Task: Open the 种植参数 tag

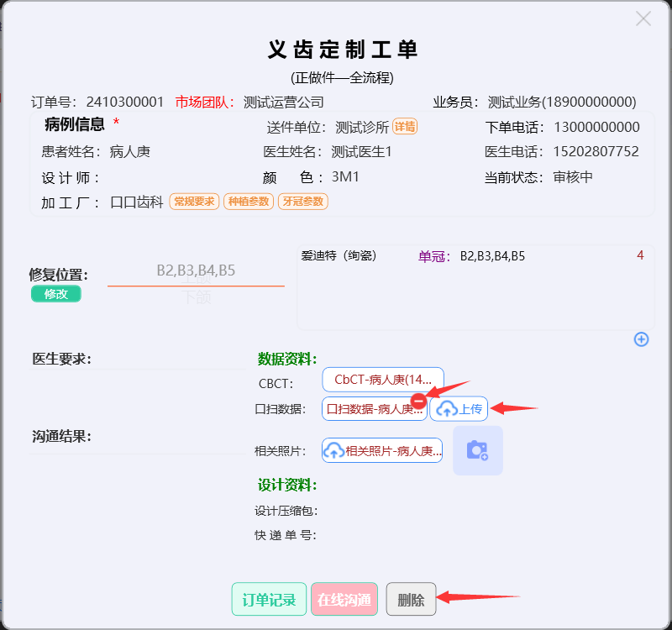Action: pos(248,202)
